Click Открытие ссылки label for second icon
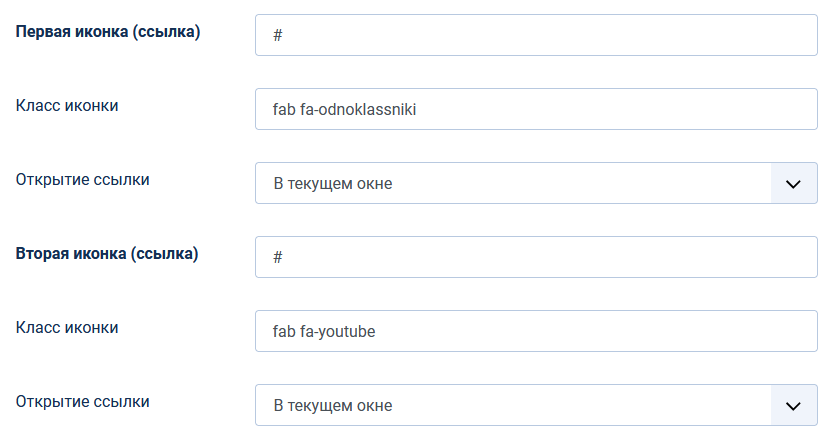Viewport: 836px width, 435px height. [83, 402]
